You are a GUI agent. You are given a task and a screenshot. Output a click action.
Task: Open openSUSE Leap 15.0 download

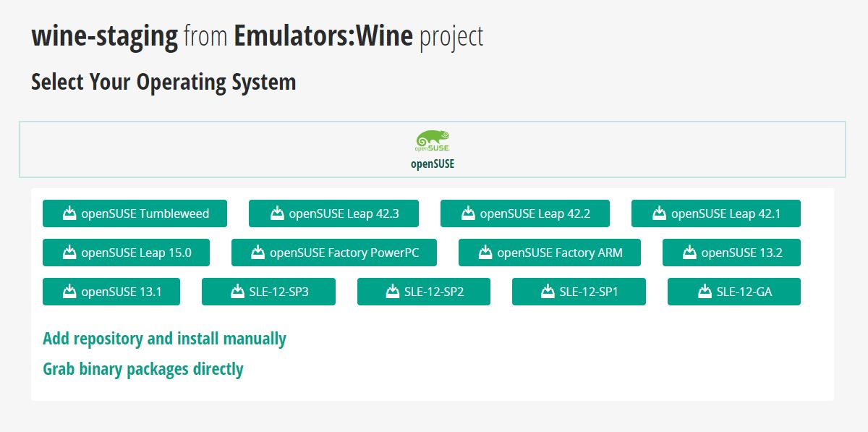click(127, 253)
